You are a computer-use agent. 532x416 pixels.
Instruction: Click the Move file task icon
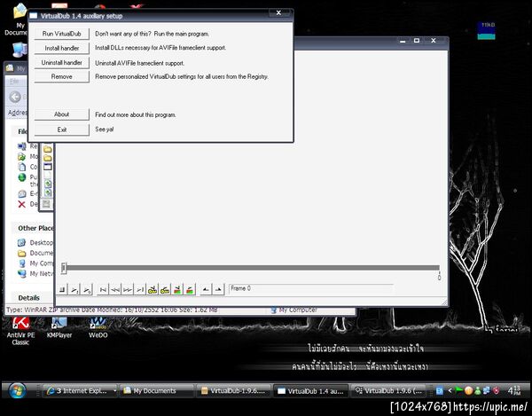[x=21, y=156]
